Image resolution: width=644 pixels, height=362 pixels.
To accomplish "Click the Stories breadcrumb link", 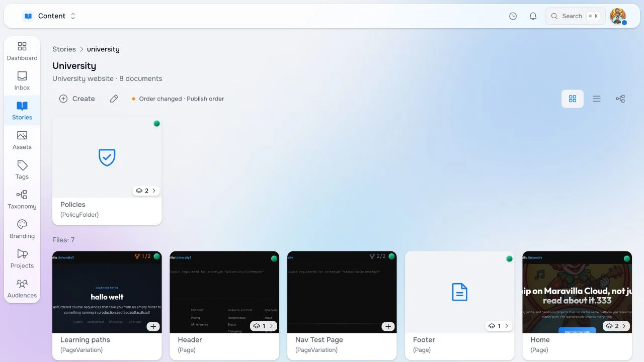I will point(64,49).
